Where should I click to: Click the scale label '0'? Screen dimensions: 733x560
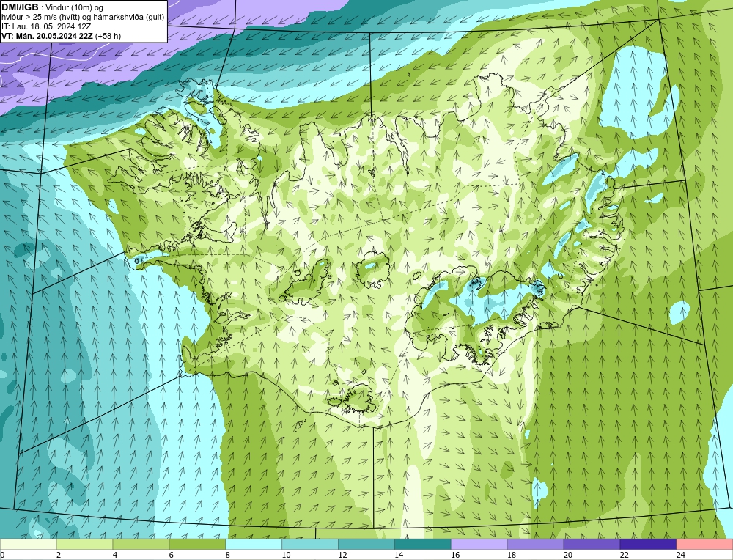click(x=2, y=555)
